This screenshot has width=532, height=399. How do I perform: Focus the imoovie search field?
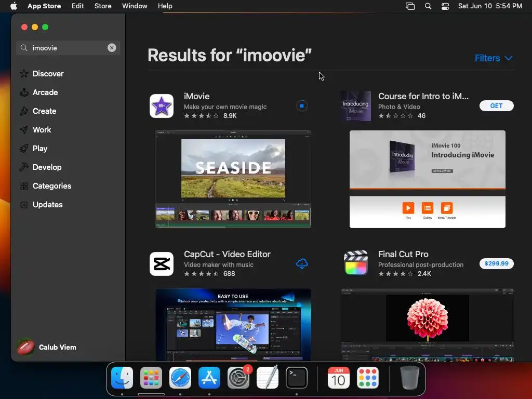(x=68, y=48)
